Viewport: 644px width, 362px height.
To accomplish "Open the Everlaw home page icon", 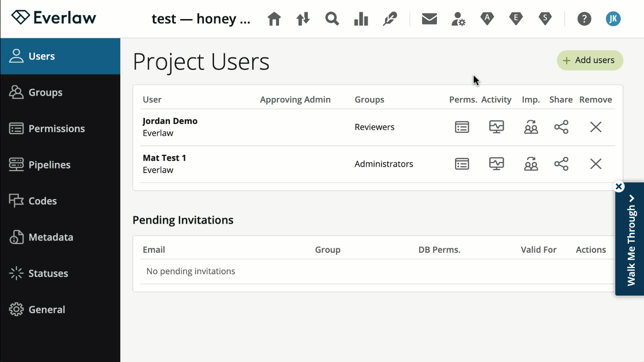I will coord(274,19).
